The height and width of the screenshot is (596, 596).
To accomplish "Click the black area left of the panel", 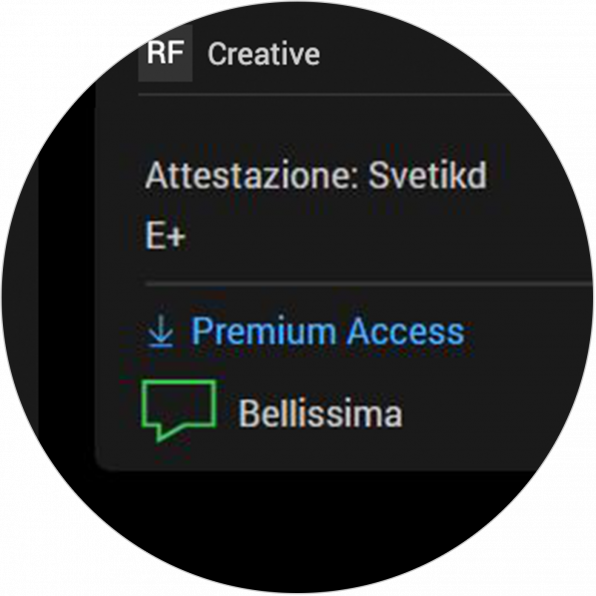I will click(65, 289).
